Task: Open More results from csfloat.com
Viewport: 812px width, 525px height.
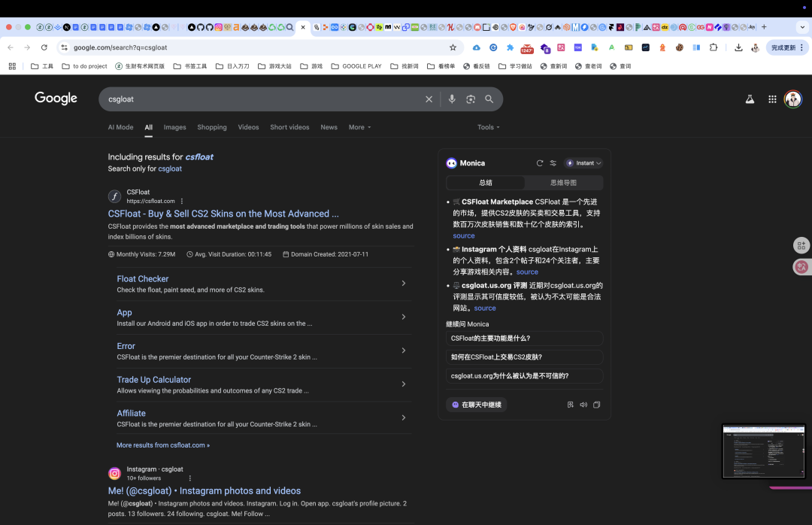Action: coord(163,445)
